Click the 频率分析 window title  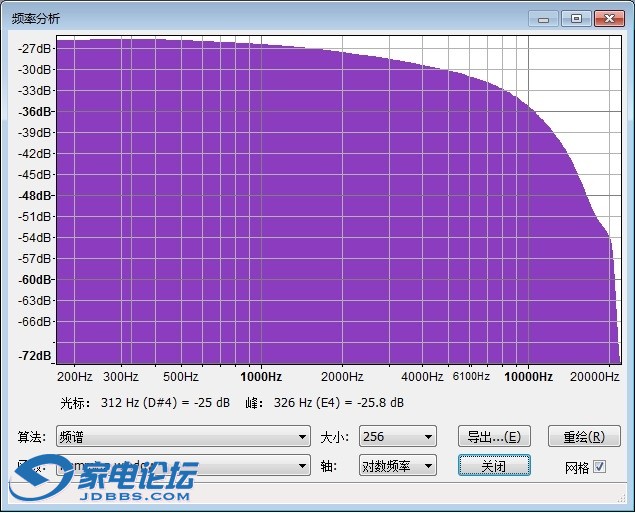click(x=36, y=19)
